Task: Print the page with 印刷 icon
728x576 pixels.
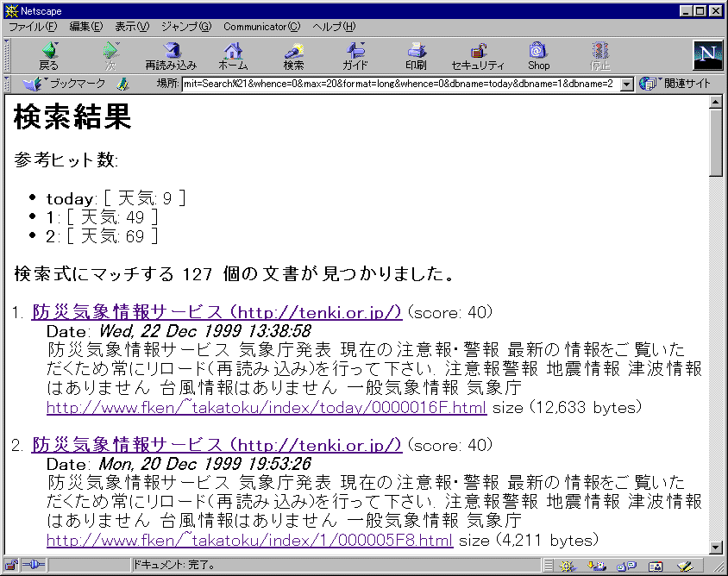Action: coord(416,56)
